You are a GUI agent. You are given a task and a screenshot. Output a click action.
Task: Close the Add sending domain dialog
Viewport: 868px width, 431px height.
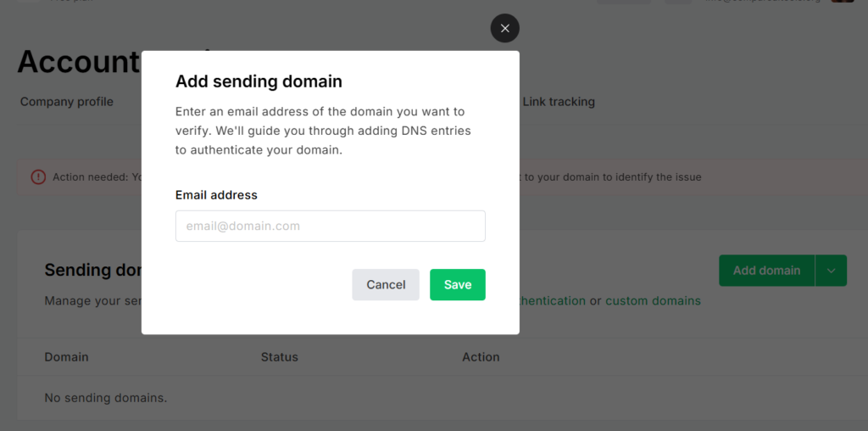[505, 28]
